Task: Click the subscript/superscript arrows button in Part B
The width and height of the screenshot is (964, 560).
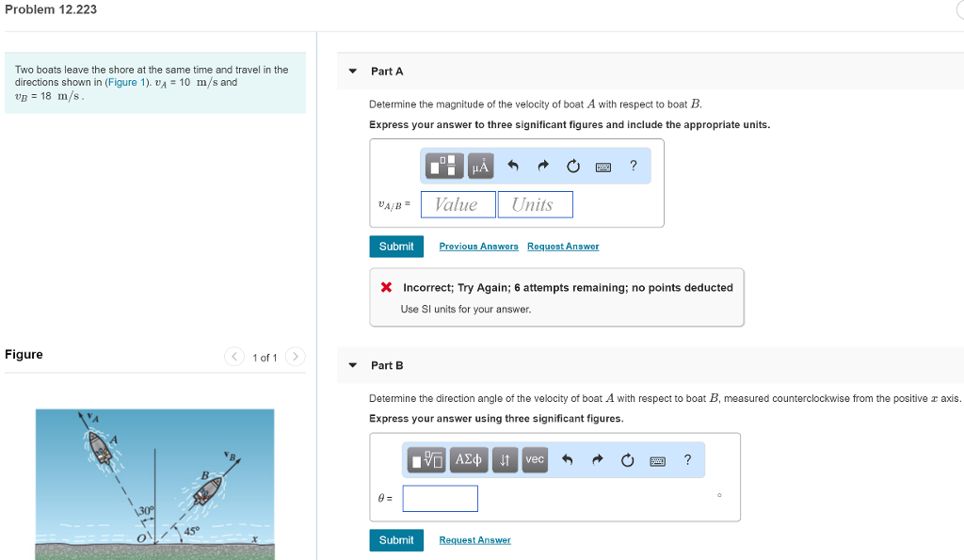Action: [x=505, y=460]
